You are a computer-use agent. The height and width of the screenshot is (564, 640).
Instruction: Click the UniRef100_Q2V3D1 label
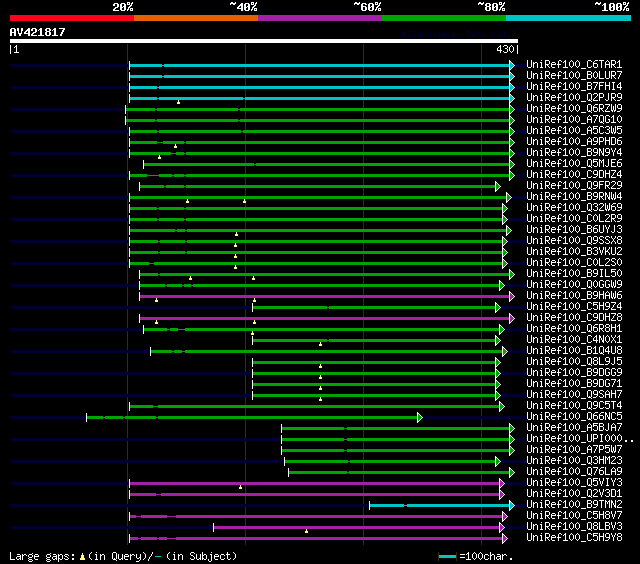point(574,494)
